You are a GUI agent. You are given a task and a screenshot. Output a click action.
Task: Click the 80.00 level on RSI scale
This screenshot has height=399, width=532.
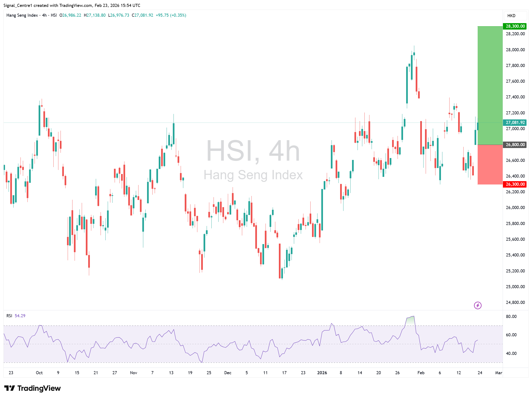pos(511,317)
